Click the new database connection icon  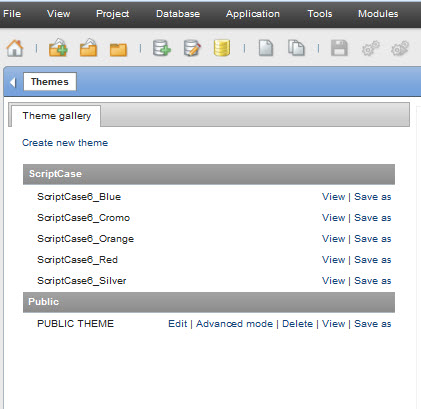162,48
